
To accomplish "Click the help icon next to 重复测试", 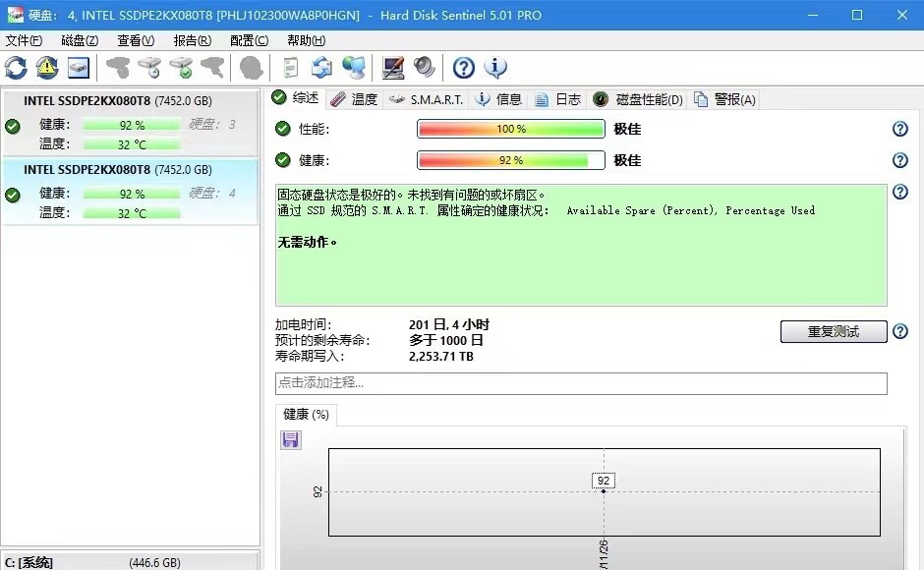I will coord(899,331).
